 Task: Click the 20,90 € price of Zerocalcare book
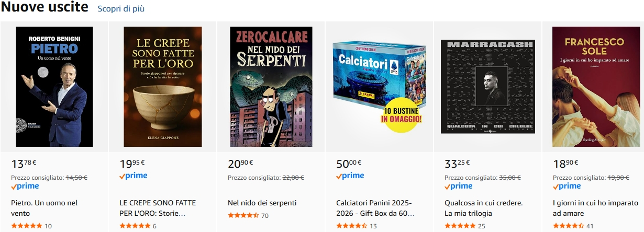241,164
